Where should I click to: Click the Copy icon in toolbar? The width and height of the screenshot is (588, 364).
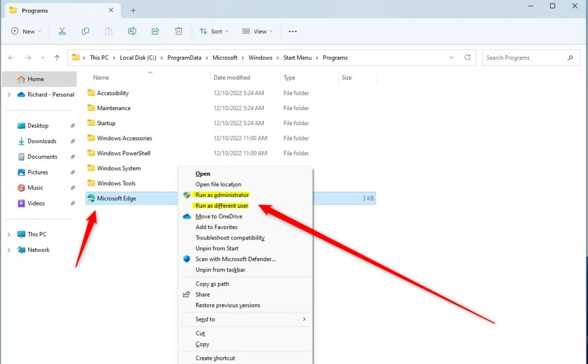point(86,31)
